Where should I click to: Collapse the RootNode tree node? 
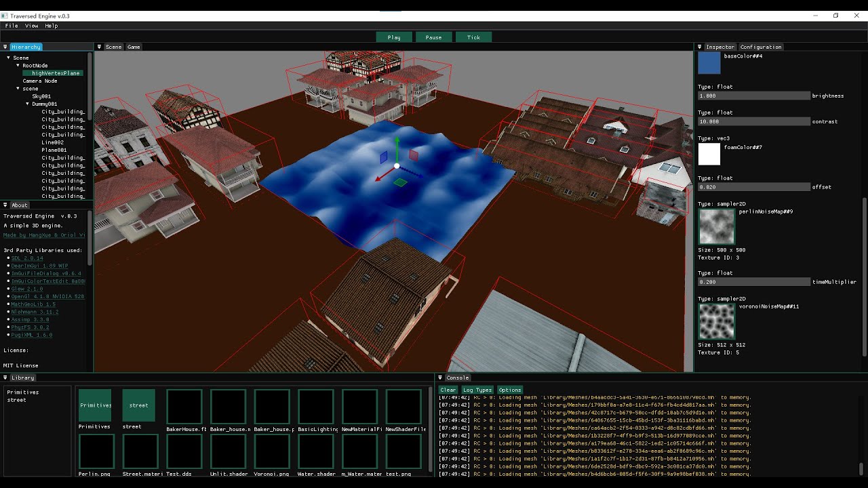pos(18,66)
